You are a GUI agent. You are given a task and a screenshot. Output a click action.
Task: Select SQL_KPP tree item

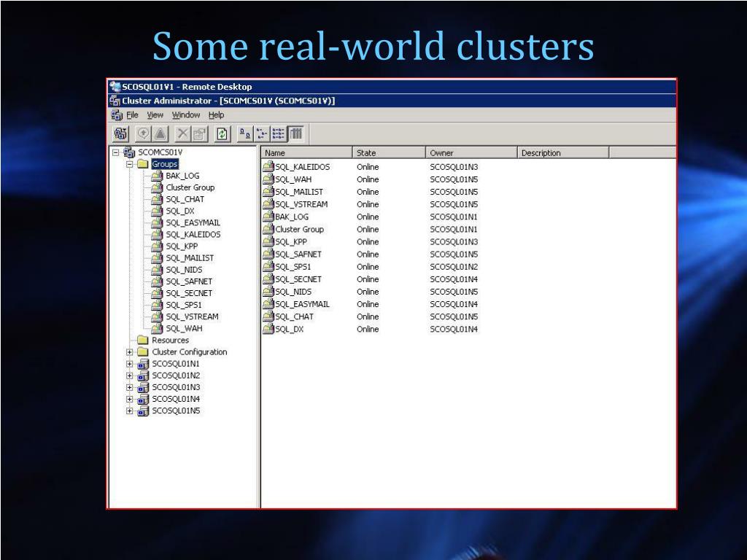[182, 246]
